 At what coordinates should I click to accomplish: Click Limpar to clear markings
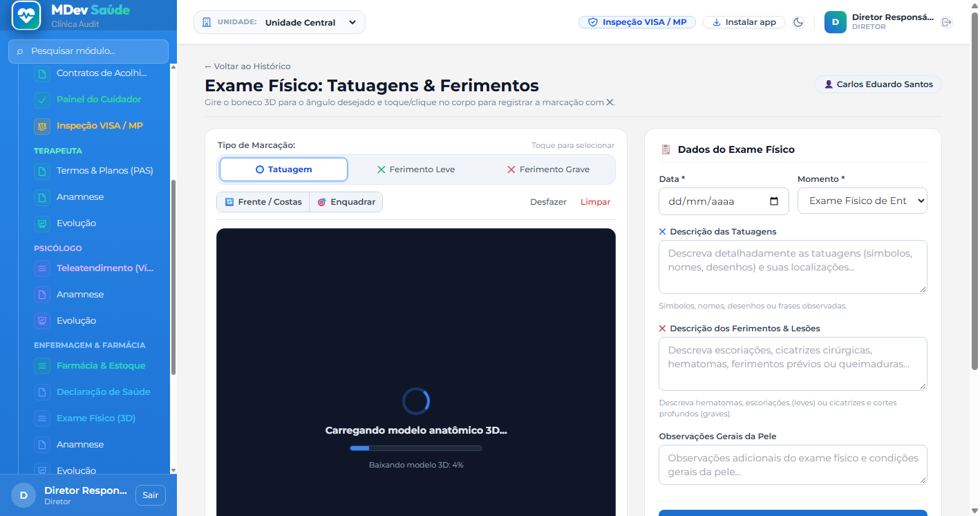click(596, 202)
